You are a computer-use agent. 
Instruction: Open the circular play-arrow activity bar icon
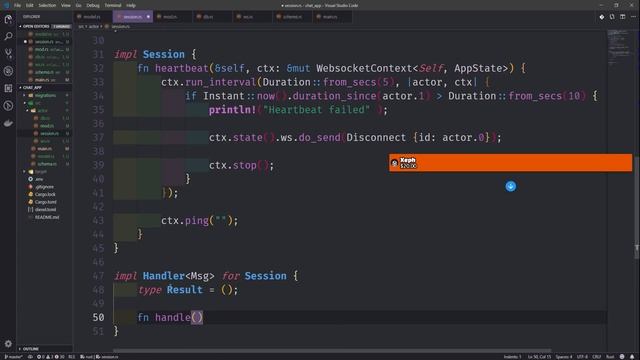pos(8,106)
